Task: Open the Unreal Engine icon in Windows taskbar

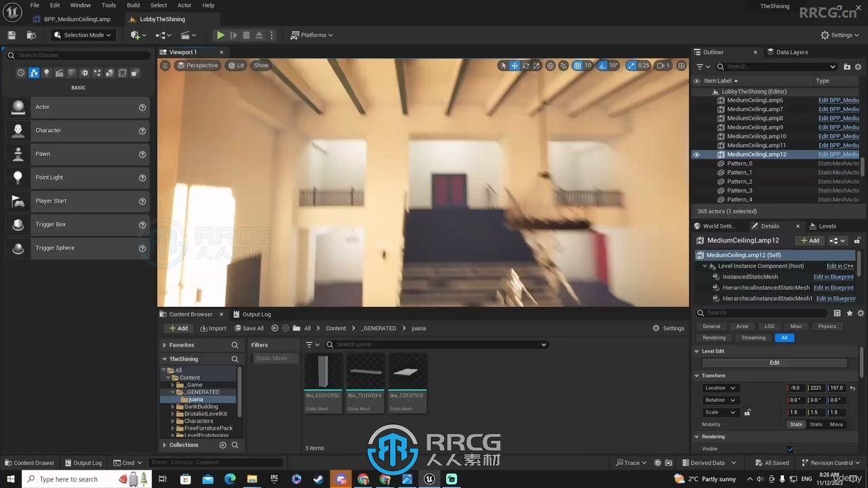Action: pos(429,479)
